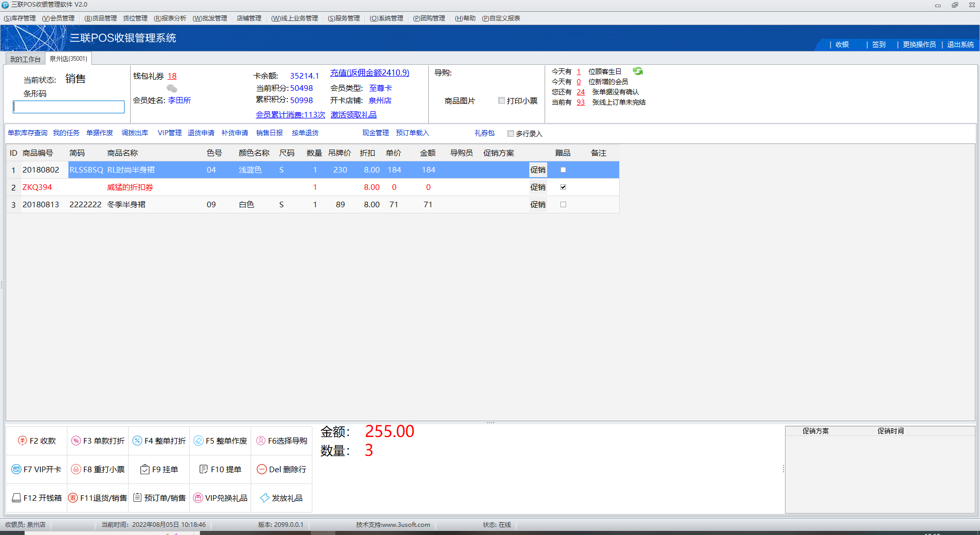The image size is (980, 535).
Task: Click the F7 VIP开卡 card icon
Action: coord(16,469)
